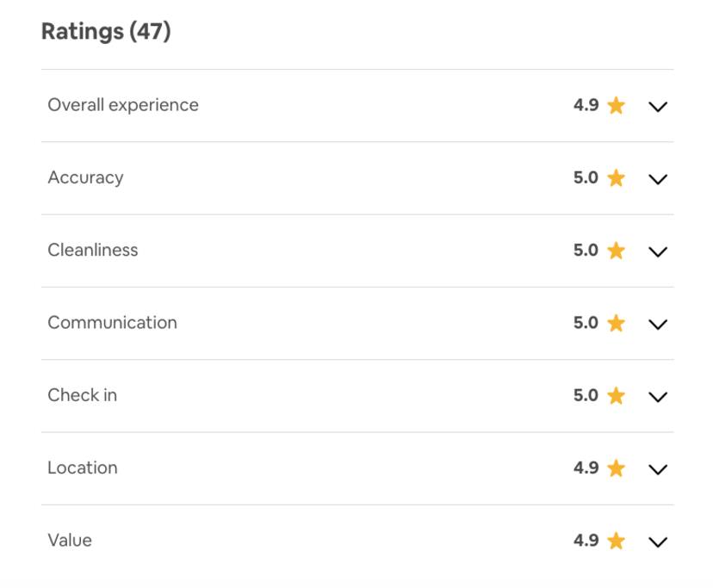This screenshot has height=588, width=713.
Task: Click the Location rating star icon
Action: point(617,468)
